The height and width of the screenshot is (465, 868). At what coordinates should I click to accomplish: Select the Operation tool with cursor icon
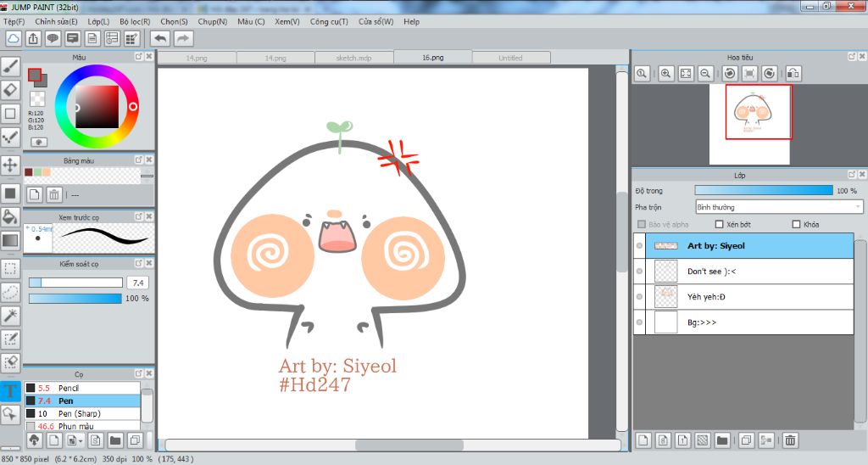pyautogui.click(x=10, y=414)
